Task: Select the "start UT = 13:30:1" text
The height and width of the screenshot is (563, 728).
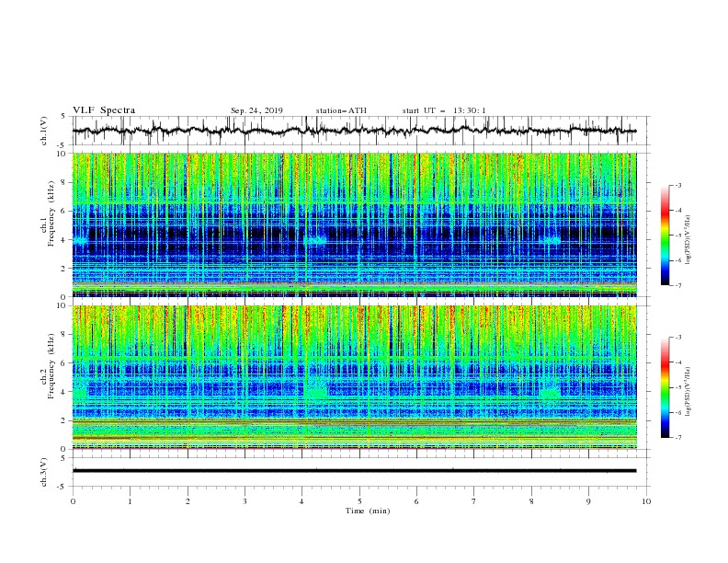Action: 444,110
